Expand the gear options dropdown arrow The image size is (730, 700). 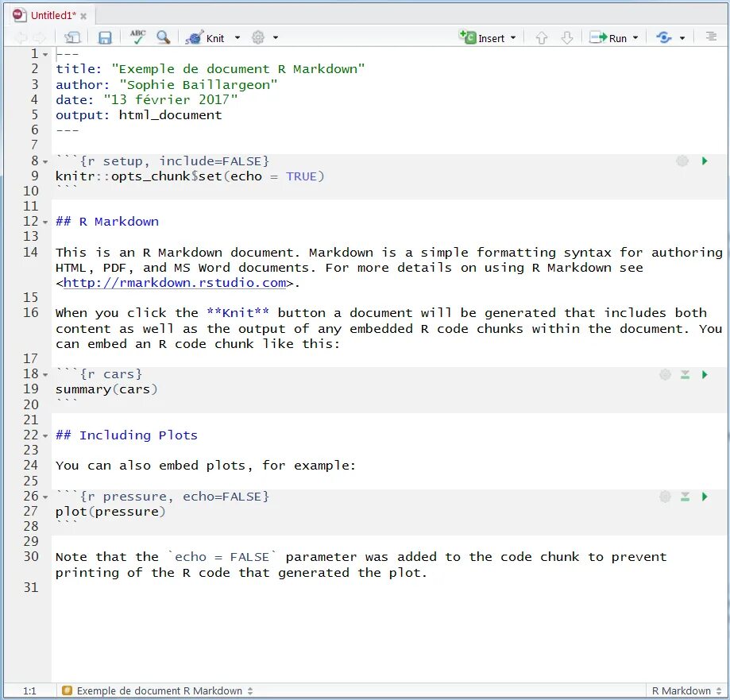tap(276, 37)
